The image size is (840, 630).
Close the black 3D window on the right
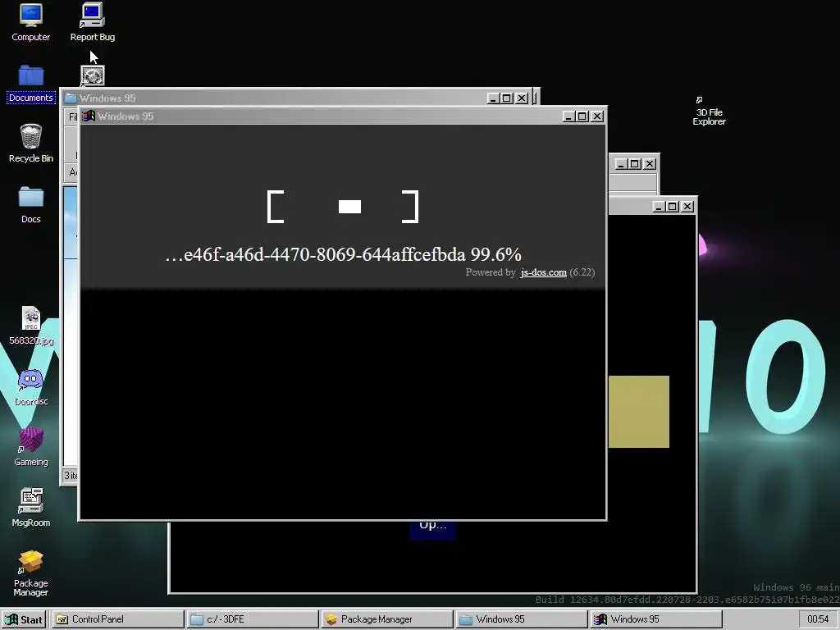687,206
